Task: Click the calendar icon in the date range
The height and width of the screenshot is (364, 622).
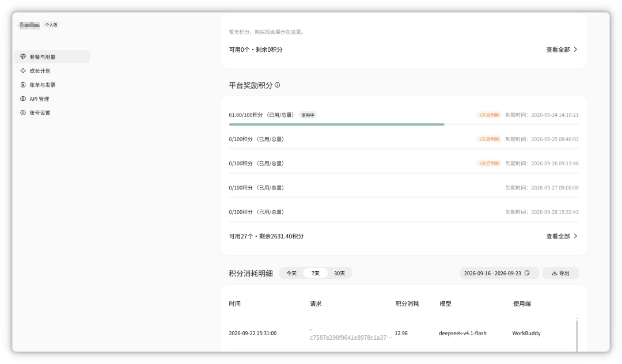Action: tap(527, 273)
